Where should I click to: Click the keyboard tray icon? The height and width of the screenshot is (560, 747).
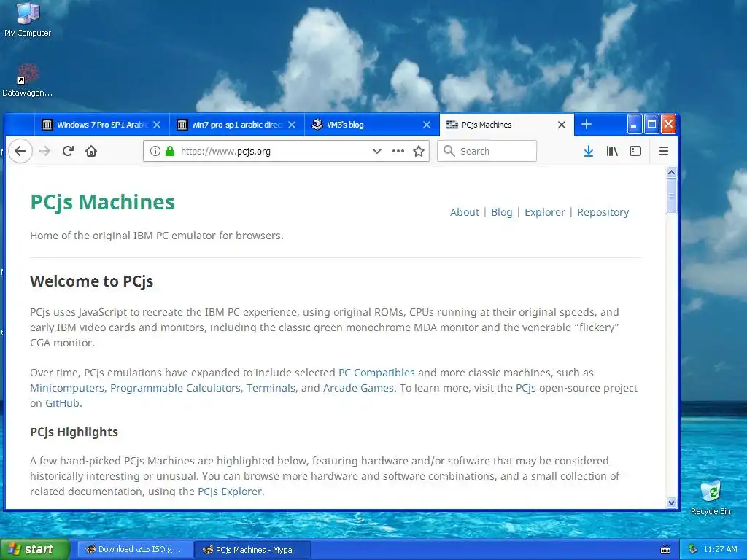point(665,550)
